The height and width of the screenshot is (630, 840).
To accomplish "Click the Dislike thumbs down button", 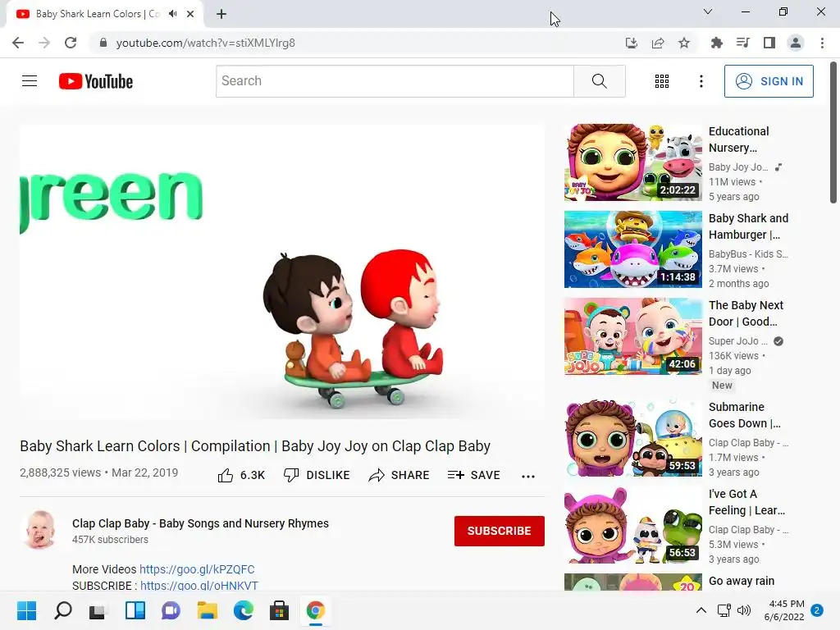I will coord(317,475).
